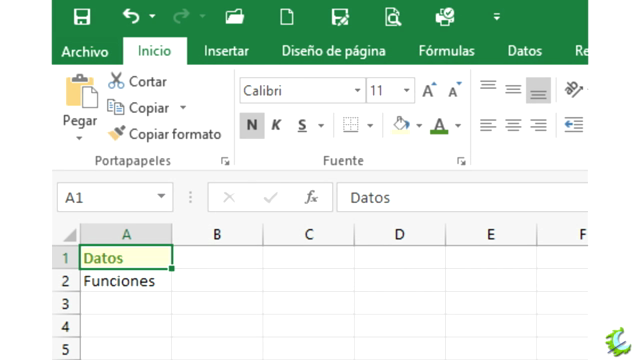The width and height of the screenshot is (640, 360).
Task: Expand fill color dropdown arrow
Action: [x=419, y=125]
